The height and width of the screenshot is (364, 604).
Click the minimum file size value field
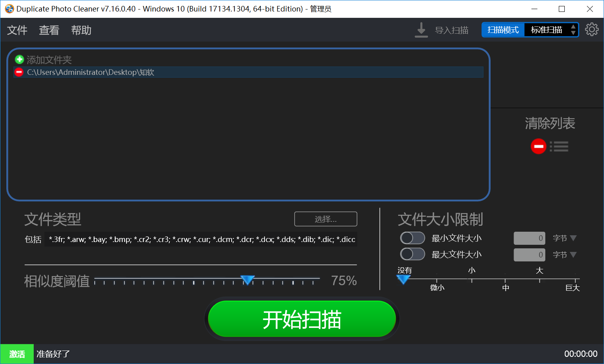coord(529,238)
